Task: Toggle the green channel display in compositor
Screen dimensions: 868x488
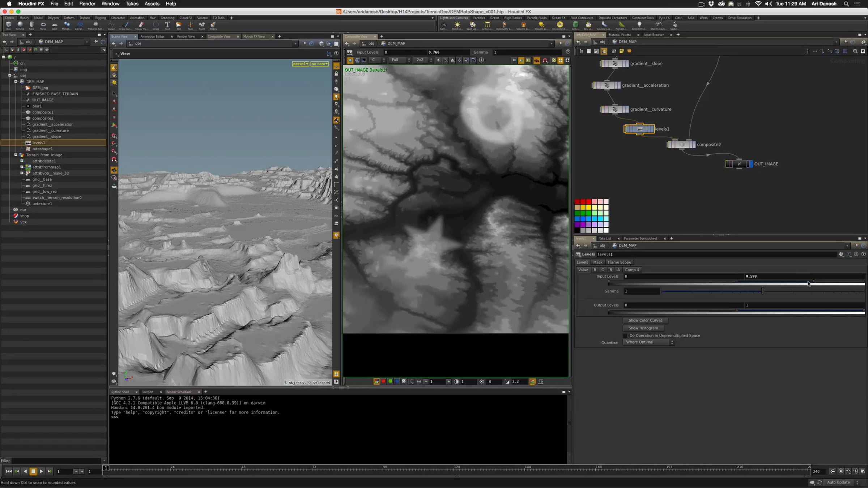Action: (x=390, y=381)
